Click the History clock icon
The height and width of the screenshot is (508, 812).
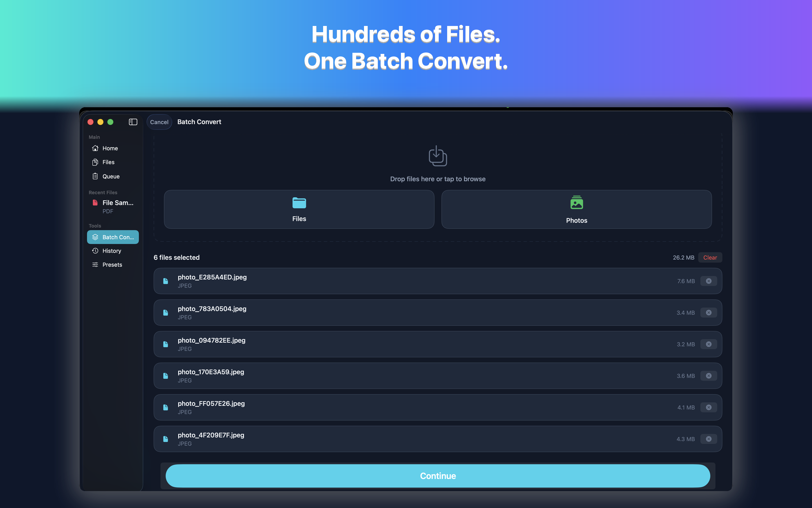coord(95,251)
